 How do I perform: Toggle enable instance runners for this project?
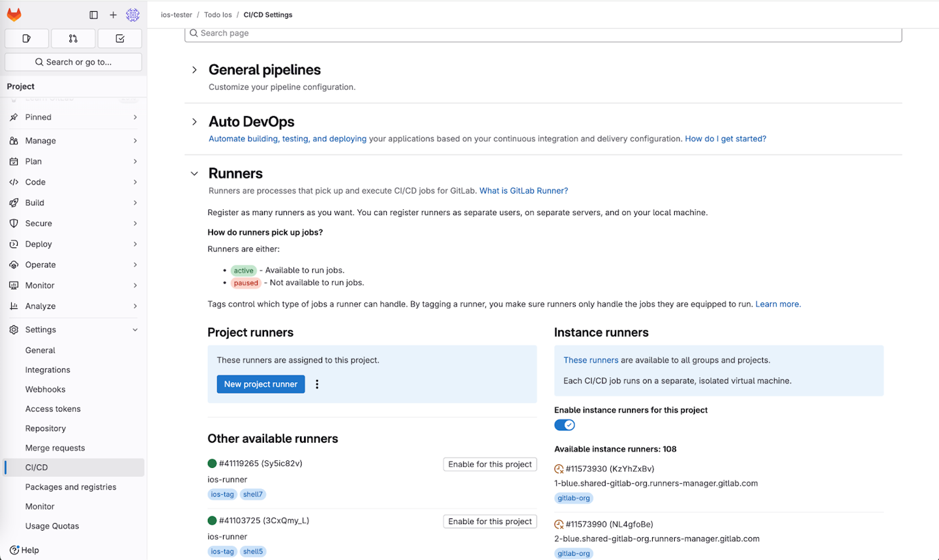tap(565, 425)
